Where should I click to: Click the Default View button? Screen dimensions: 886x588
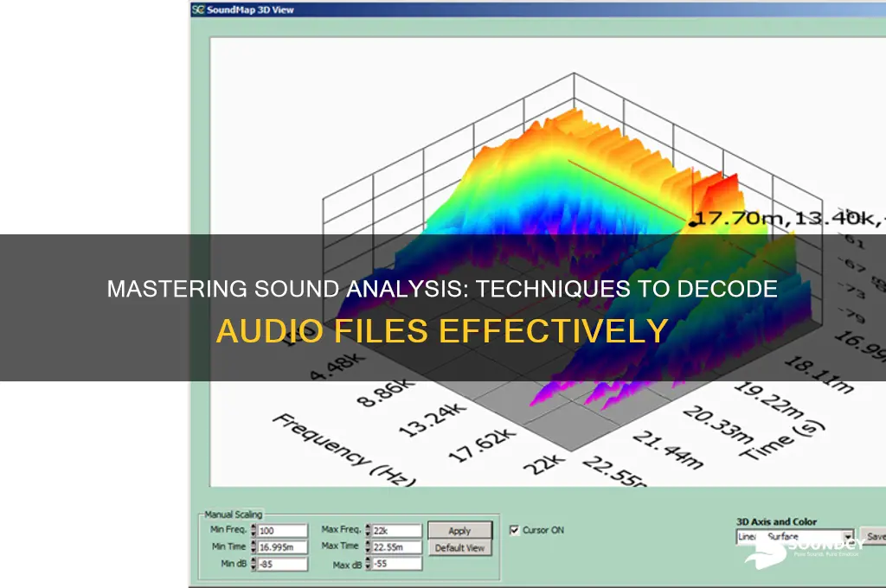tap(459, 548)
